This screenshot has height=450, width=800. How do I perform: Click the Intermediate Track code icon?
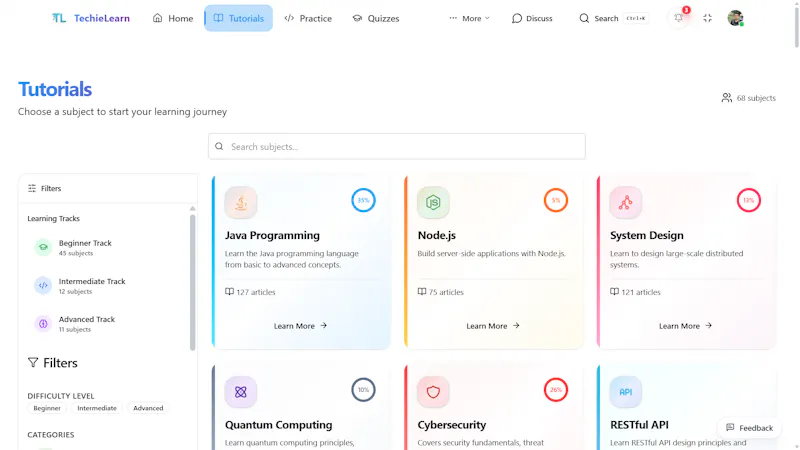pyautogui.click(x=43, y=286)
